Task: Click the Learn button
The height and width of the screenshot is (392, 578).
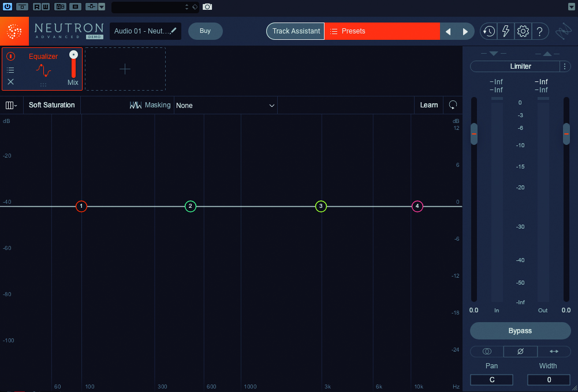Action: (x=429, y=105)
